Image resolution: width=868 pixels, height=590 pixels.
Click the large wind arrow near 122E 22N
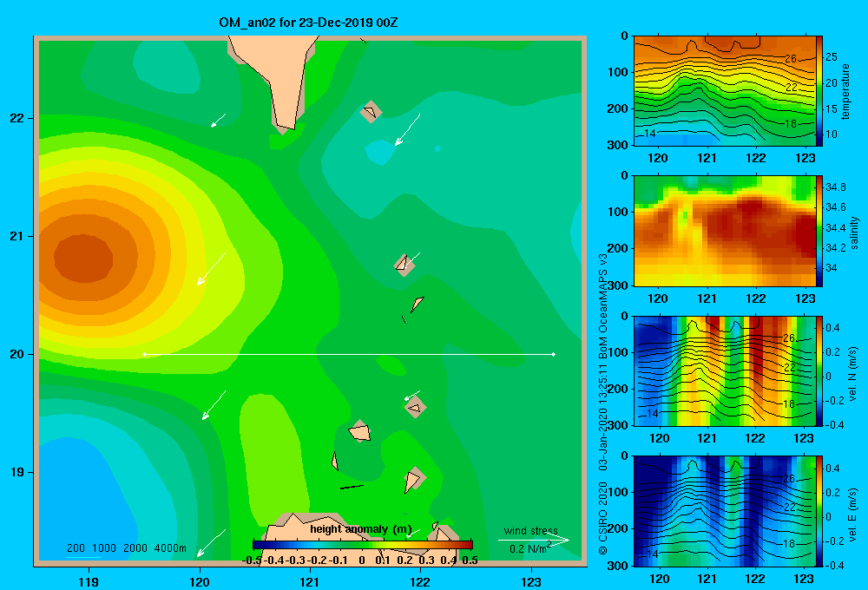coord(407,129)
